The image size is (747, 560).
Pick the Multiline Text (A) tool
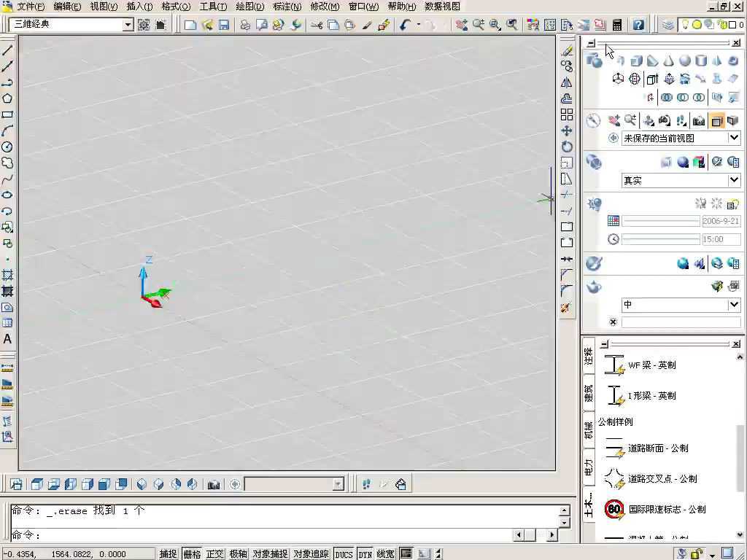(7, 339)
